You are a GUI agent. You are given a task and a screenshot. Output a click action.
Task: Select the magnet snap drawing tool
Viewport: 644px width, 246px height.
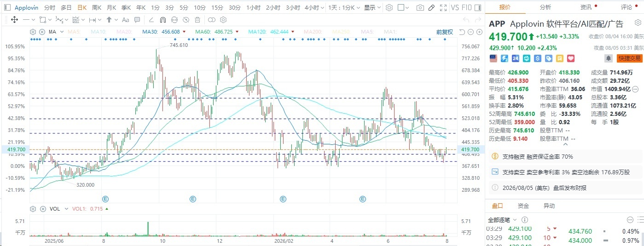coord(163,20)
